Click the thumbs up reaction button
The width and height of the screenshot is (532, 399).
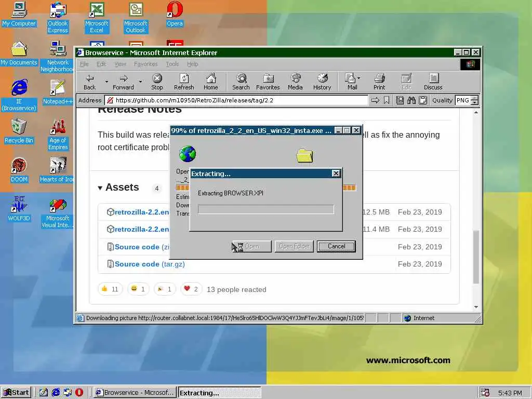110,289
